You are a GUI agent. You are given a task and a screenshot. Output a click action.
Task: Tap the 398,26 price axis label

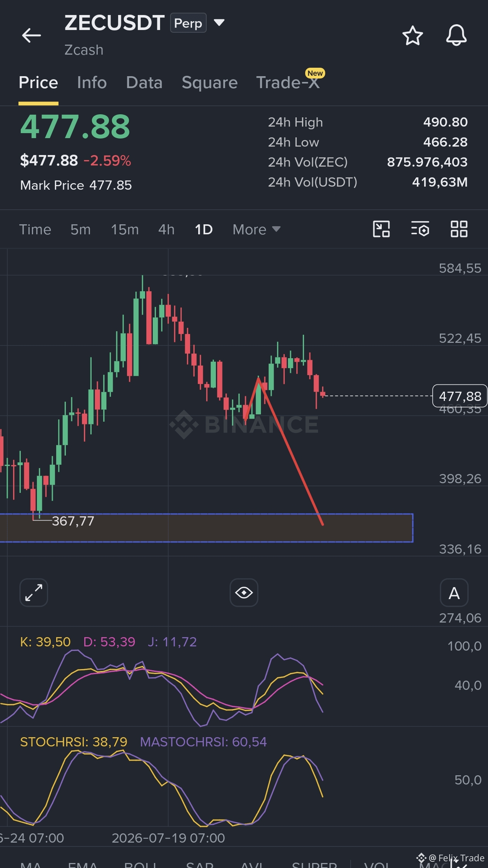point(460,479)
